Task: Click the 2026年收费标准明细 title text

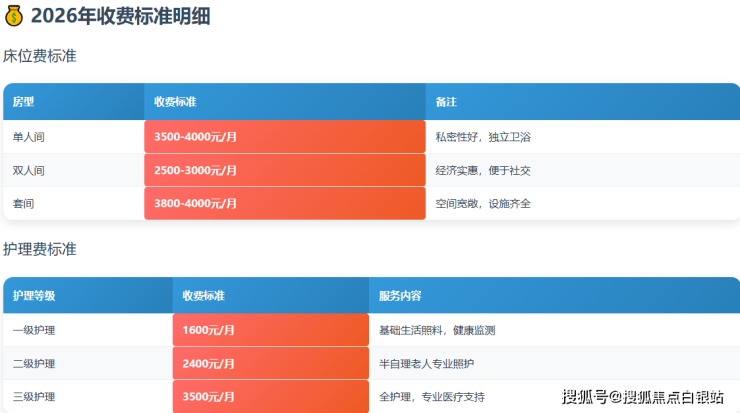Action: [120, 16]
